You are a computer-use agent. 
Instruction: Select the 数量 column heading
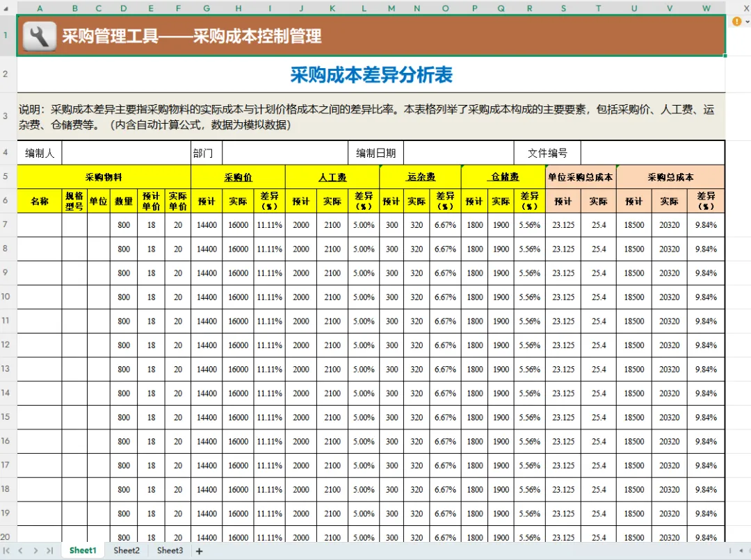click(x=124, y=201)
